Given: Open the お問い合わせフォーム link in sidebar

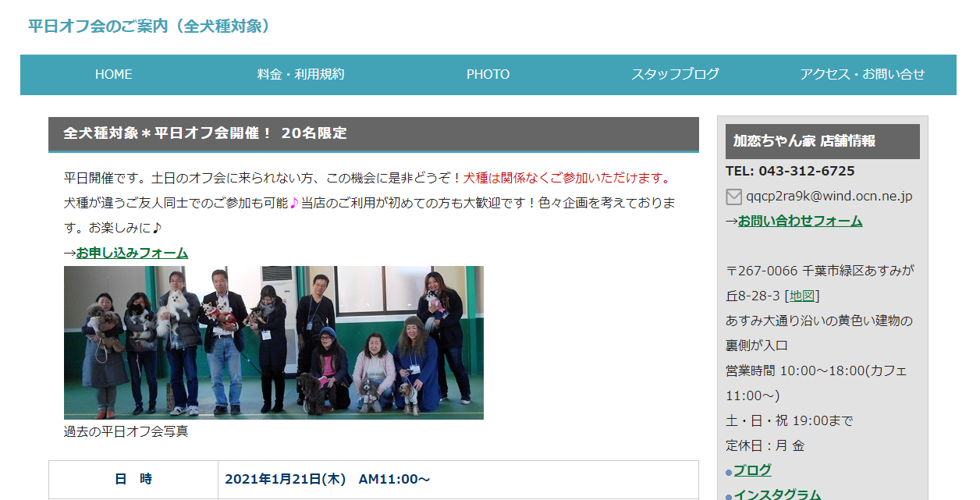Looking at the screenshot, I should point(800,221).
